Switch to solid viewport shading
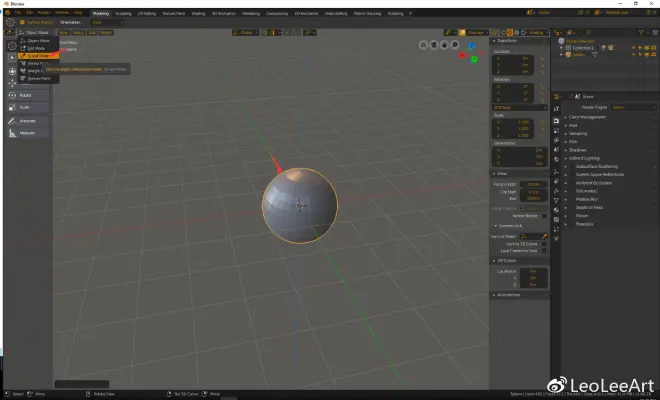This screenshot has width=660, height=400. click(x=510, y=32)
